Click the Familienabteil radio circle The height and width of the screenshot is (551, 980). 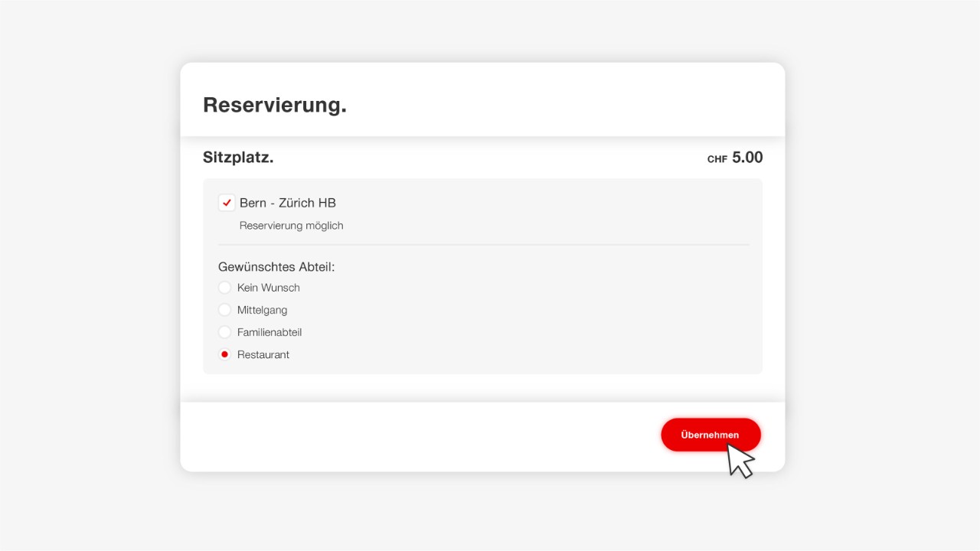click(x=224, y=332)
